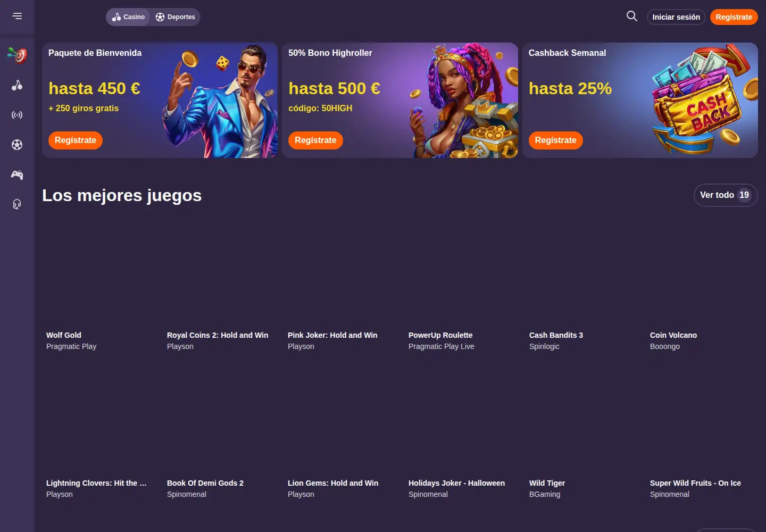The width and height of the screenshot is (766, 532).
Task: Select the cherries casino icon in the sidebar
Action: point(17,85)
